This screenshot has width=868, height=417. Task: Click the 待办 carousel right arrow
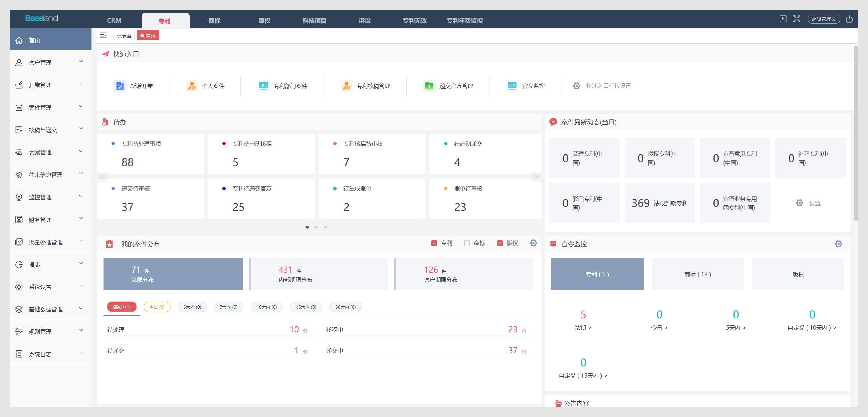pyautogui.click(x=536, y=177)
